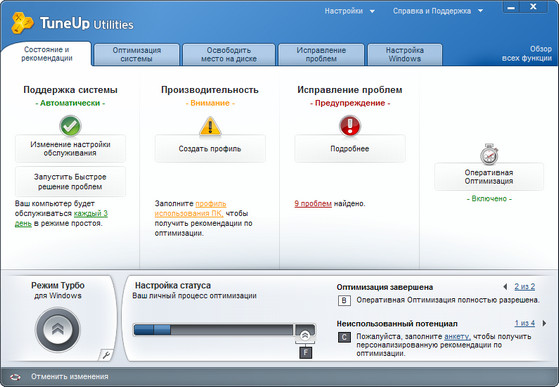Viewport: 559px width, 387px height.
Task: Open the Справка и Поддержка dropdown
Action: click(438, 11)
